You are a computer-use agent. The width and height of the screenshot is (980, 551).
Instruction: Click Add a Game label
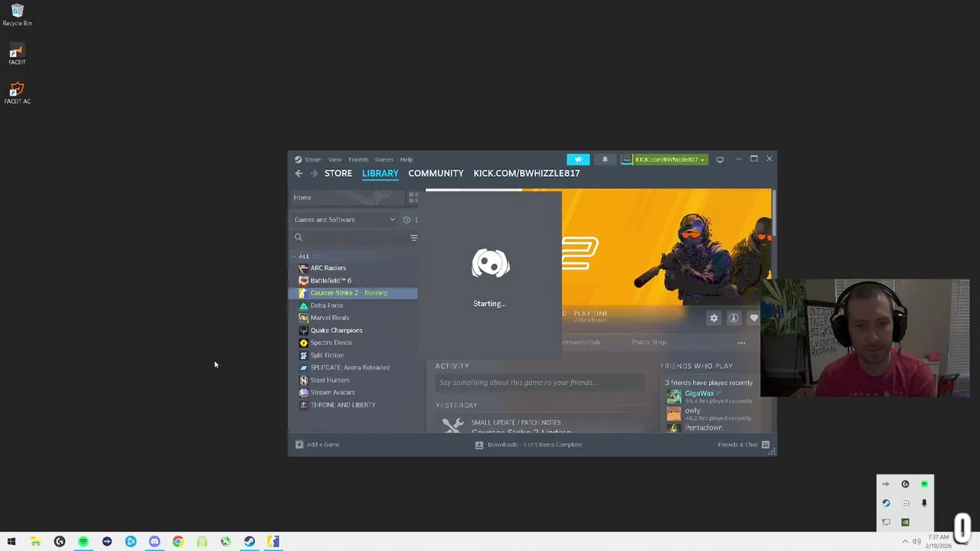323,445
